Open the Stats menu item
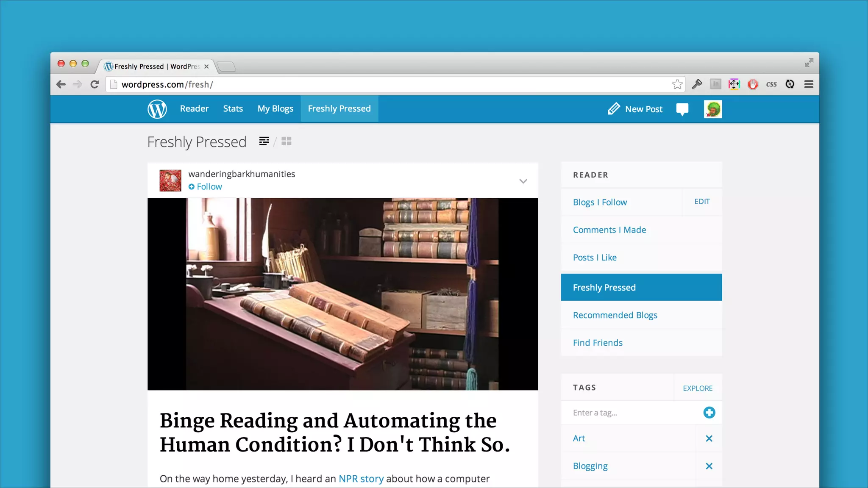The width and height of the screenshot is (868, 488). pyautogui.click(x=233, y=109)
